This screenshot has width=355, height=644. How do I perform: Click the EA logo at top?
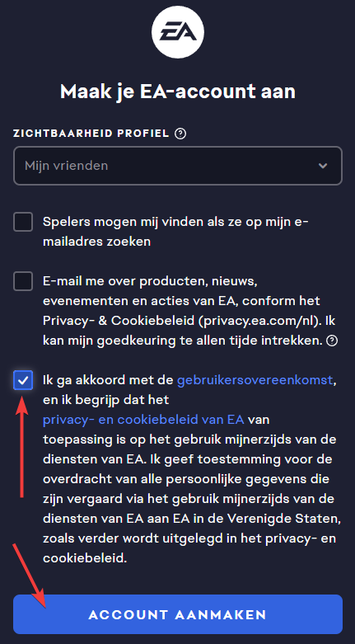coord(177,32)
